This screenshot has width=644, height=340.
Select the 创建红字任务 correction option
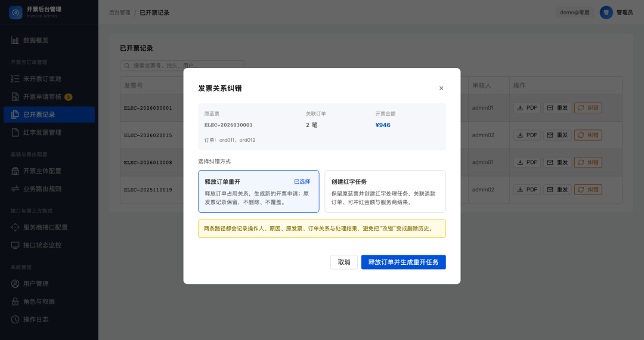[x=385, y=191]
